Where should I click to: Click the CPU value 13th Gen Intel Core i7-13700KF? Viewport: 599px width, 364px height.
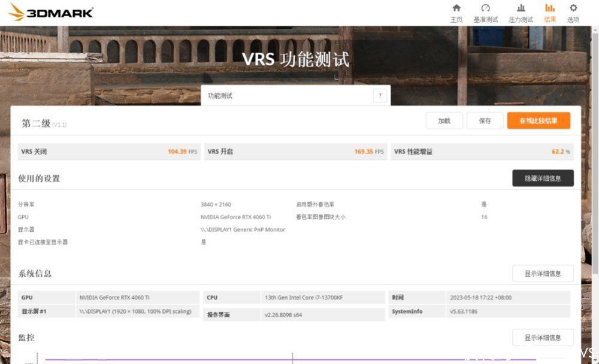[304, 298]
